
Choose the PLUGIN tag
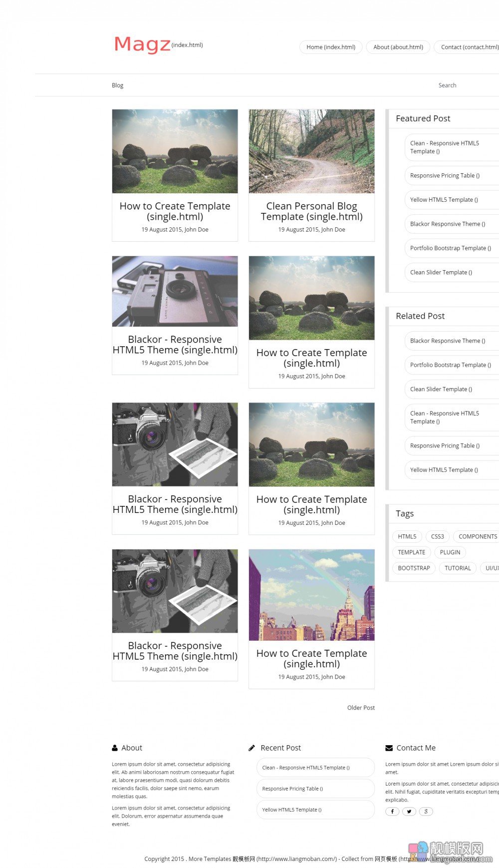pos(450,552)
